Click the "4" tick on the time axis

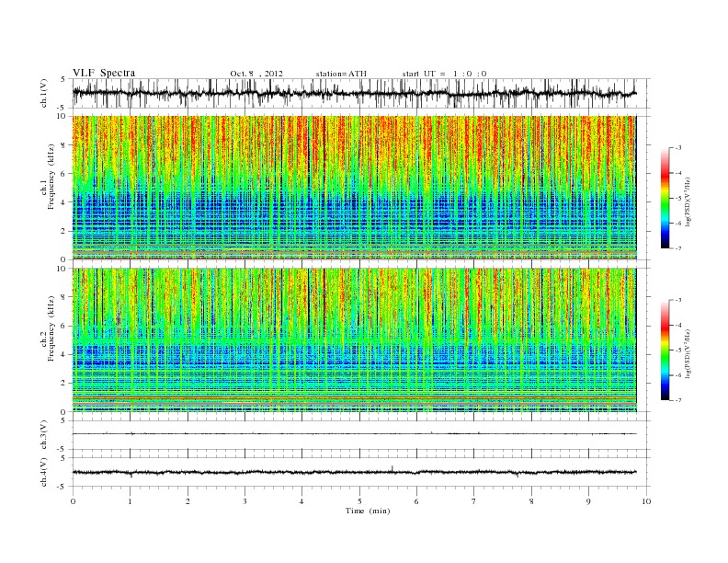[x=301, y=501]
